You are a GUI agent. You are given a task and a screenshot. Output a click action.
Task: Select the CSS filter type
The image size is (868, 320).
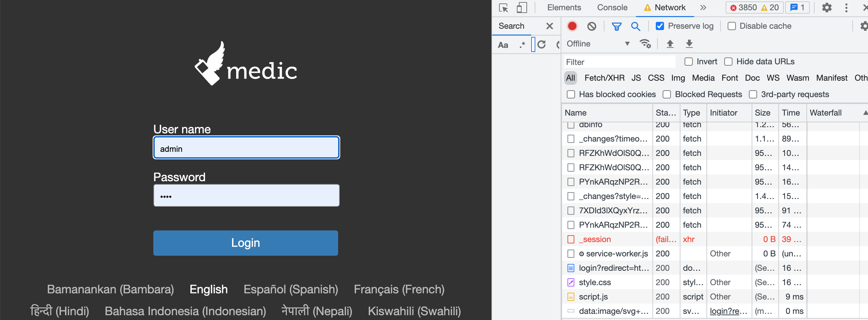click(656, 78)
